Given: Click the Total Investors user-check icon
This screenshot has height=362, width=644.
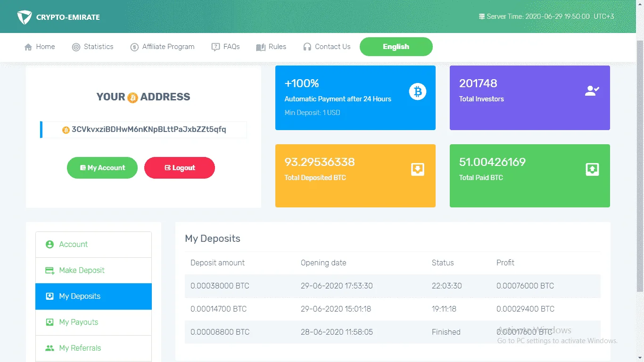Looking at the screenshot, I should pos(592,91).
